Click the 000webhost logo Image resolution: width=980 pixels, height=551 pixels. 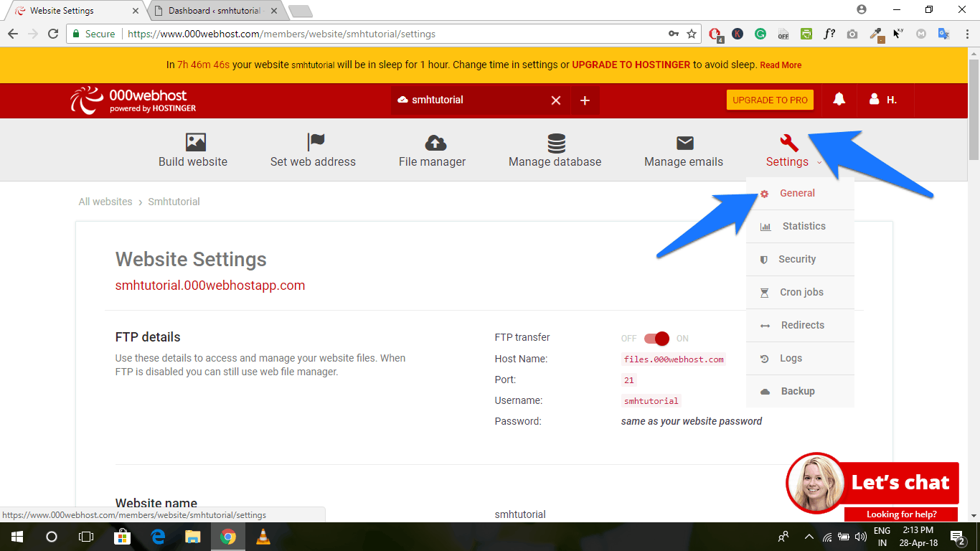click(x=133, y=100)
